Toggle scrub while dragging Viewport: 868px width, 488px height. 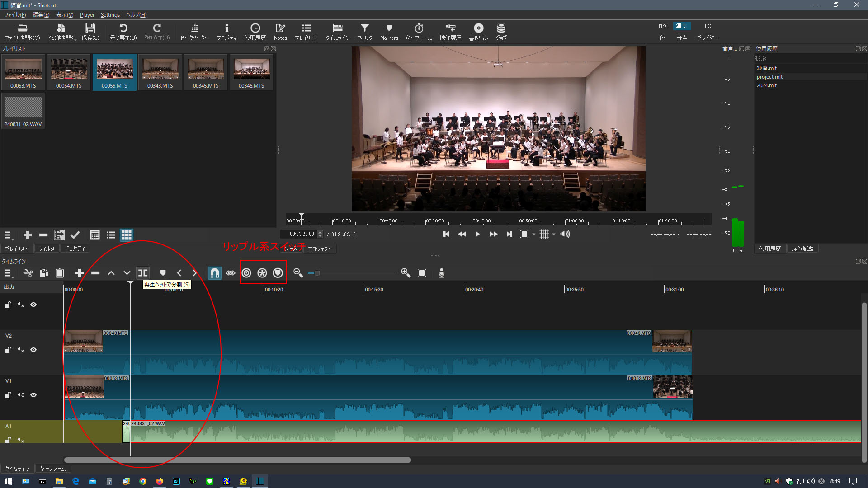pos(231,273)
